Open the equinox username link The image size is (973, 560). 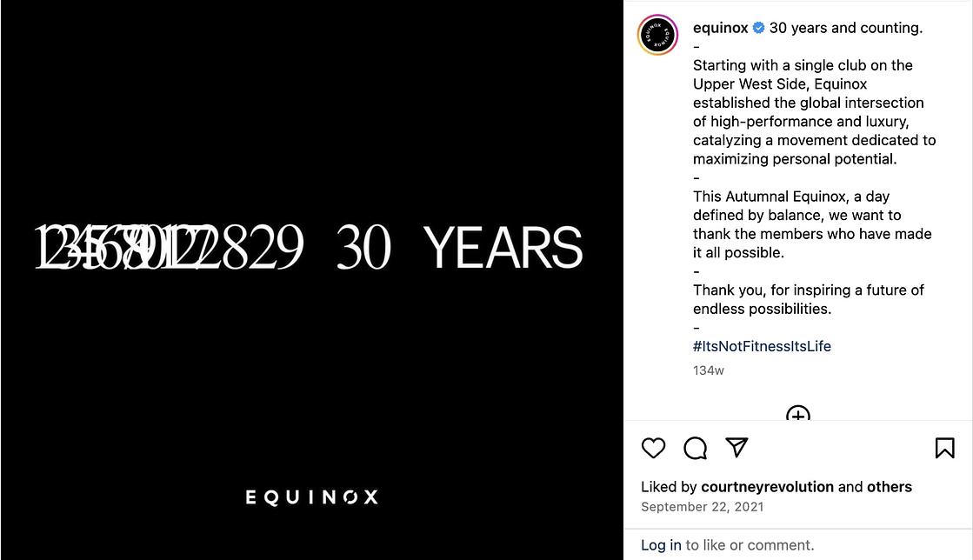click(720, 27)
